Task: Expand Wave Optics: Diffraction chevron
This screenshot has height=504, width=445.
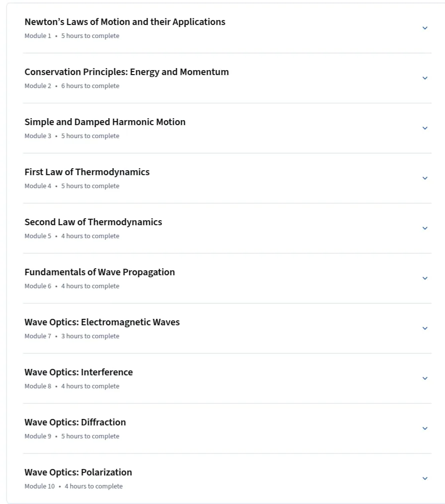Action: coord(425,428)
